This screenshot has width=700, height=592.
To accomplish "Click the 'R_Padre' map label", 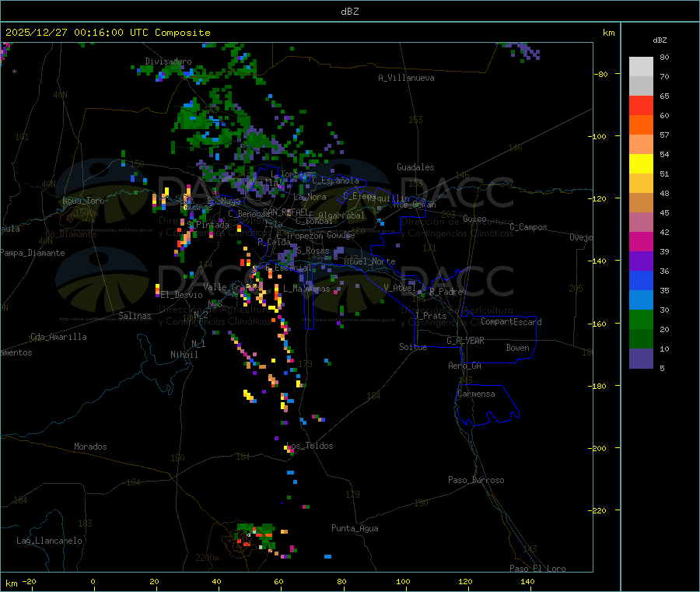I will [446, 292].
